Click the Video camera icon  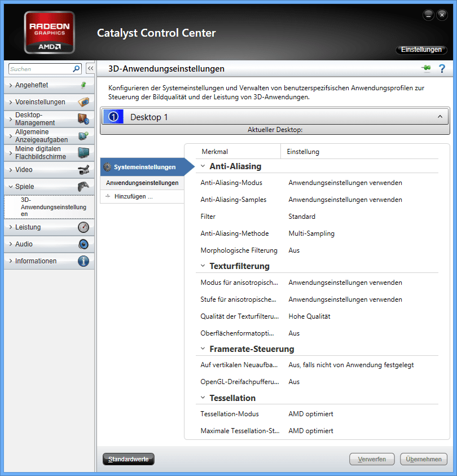[84, 170]
